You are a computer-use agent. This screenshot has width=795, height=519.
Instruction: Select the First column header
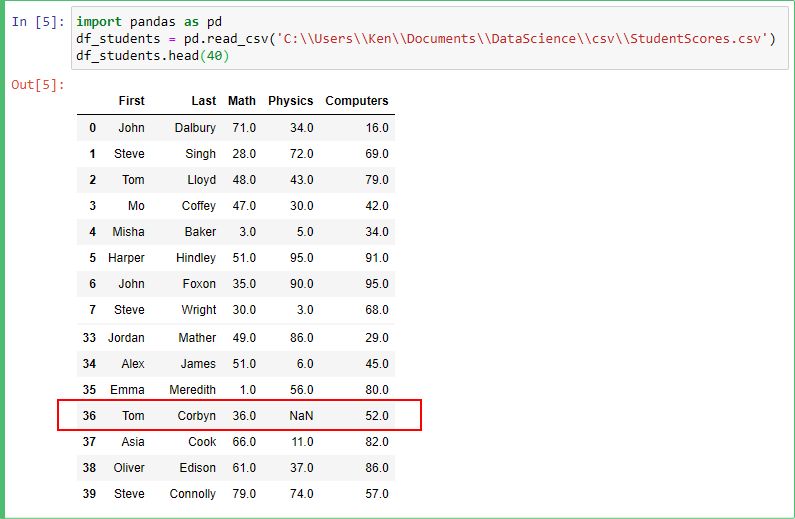(131, 101)
